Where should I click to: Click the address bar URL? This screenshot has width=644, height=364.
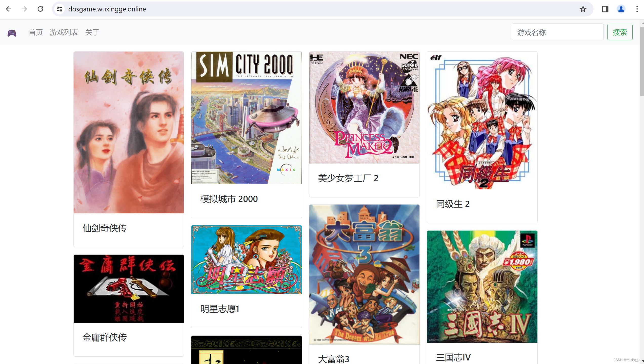tap(107, 9)
